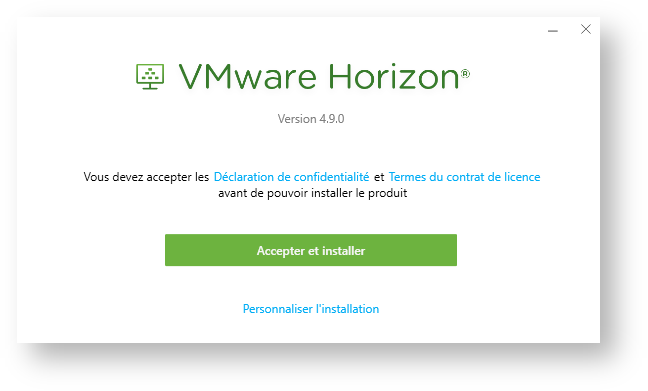Click the VMware Horizon monitor logo icon

(150, 76)
